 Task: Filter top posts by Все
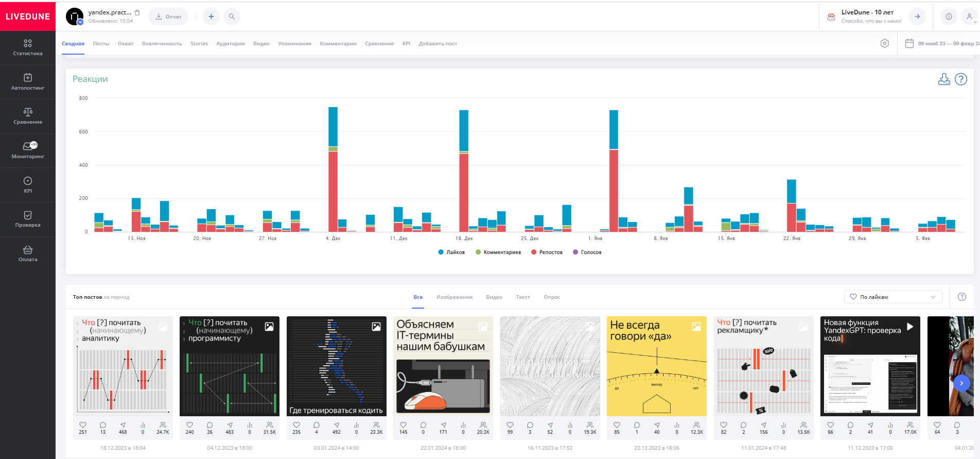tap(418, 297)
